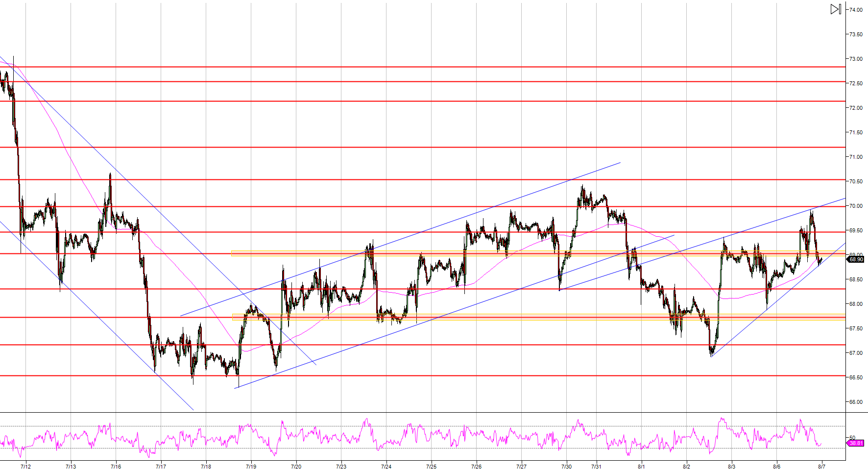Screen dimensions: 868x472
Task: Click the 7/25 date label
Action: pos(431,467)
